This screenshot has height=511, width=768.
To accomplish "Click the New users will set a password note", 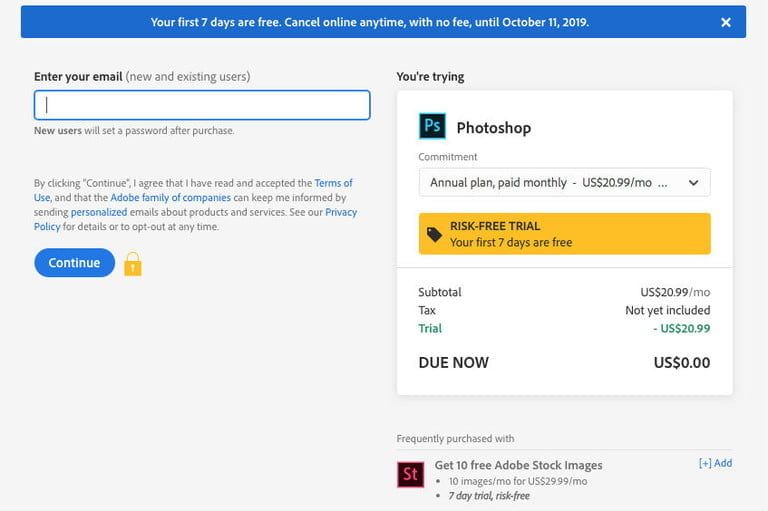I will pos(134,131).
